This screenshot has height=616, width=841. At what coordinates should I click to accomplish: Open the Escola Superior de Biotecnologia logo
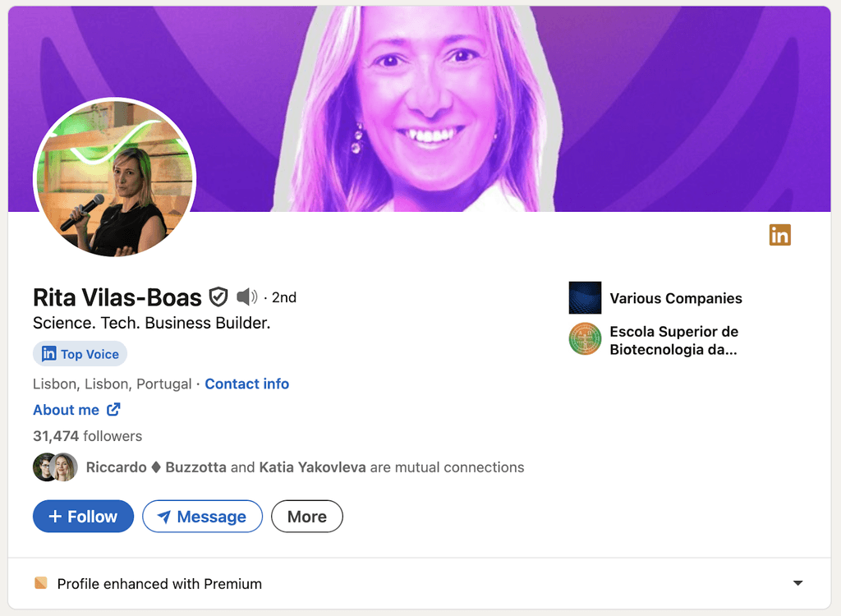[585, 340]
